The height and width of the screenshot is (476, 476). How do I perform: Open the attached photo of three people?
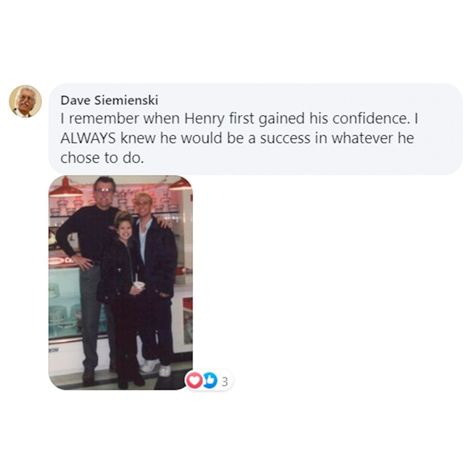(120, 283)
